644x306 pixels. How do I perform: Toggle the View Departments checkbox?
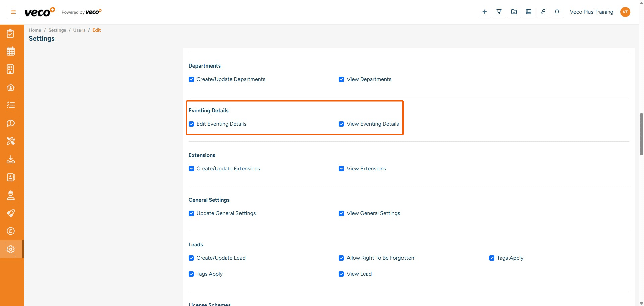(341, 79)
